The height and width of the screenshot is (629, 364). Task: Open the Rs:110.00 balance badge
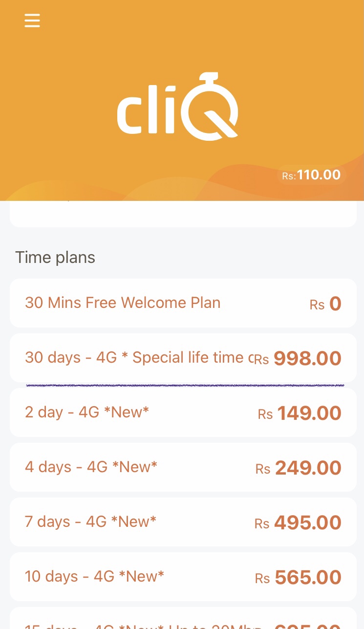tap(312, 175)
